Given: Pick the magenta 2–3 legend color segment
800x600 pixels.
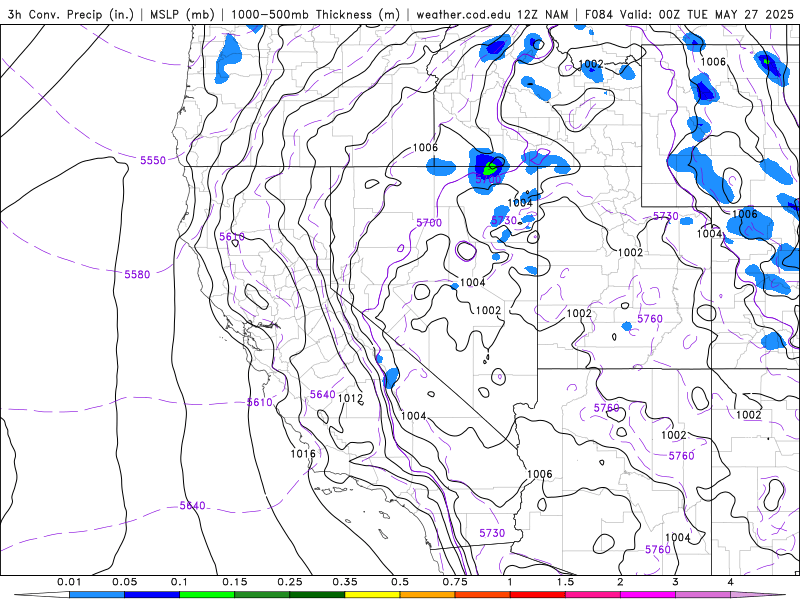Looking at the screenshot, I should (648, 595).
